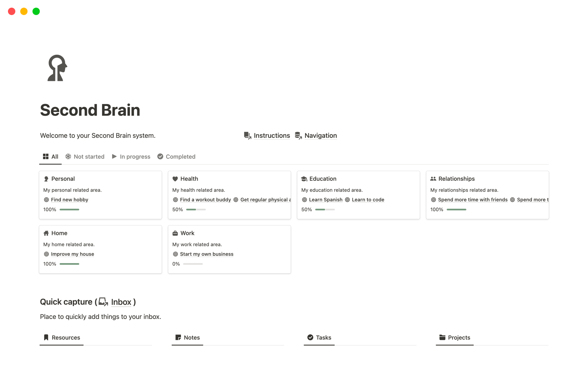This screenshot has height=368, width=588.
Task: Click the Personal area icon
Action: [46, 178]
